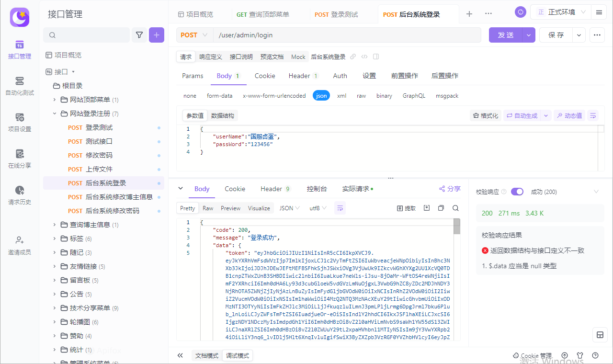
Task: Click the purple moon app logo
Action: tap(20, 17)
